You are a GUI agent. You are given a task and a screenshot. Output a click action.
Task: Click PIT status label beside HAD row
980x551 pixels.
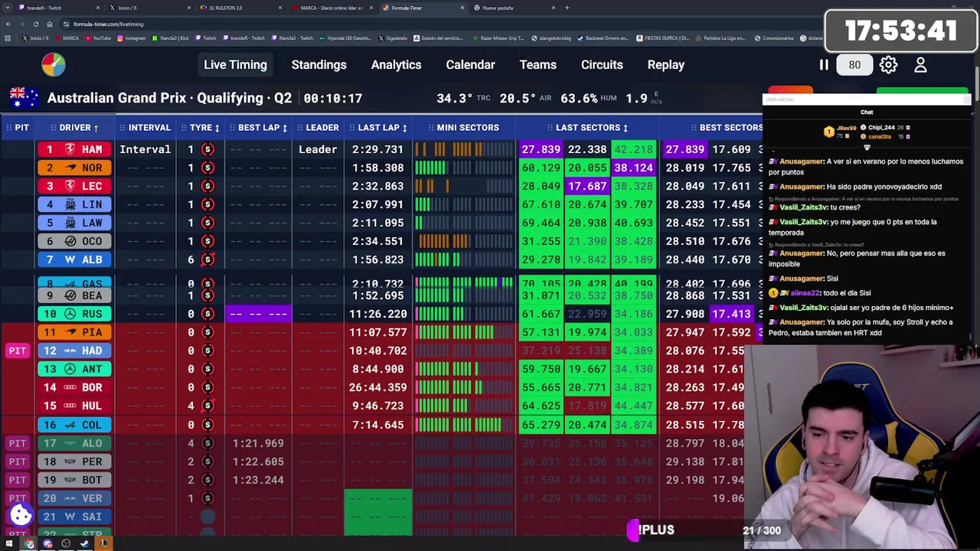tap(18, 350)
